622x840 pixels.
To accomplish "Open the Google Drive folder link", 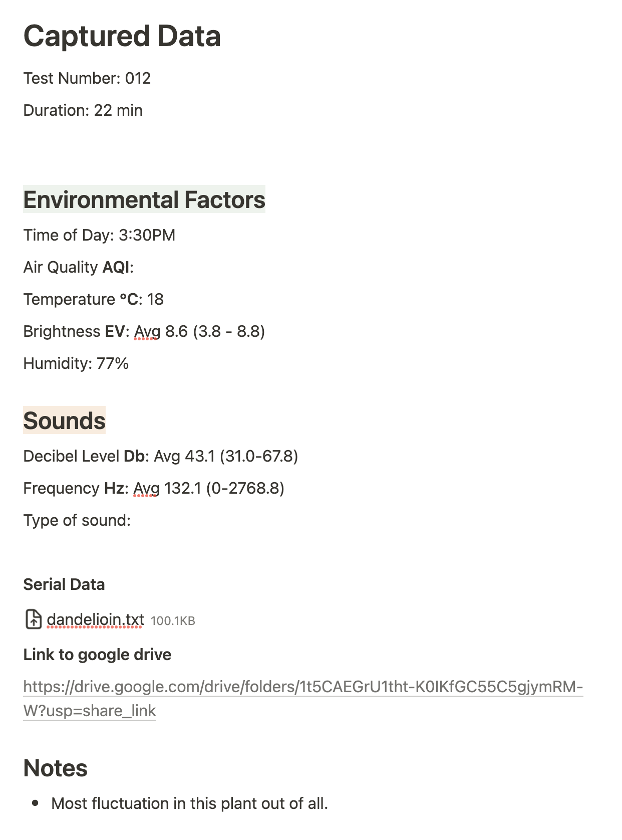I will [303, 699].
